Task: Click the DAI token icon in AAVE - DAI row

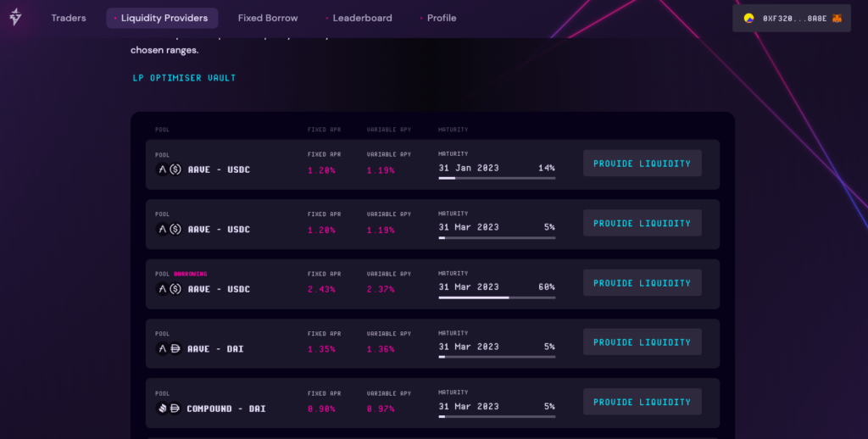Action: (x=175, y=348)
